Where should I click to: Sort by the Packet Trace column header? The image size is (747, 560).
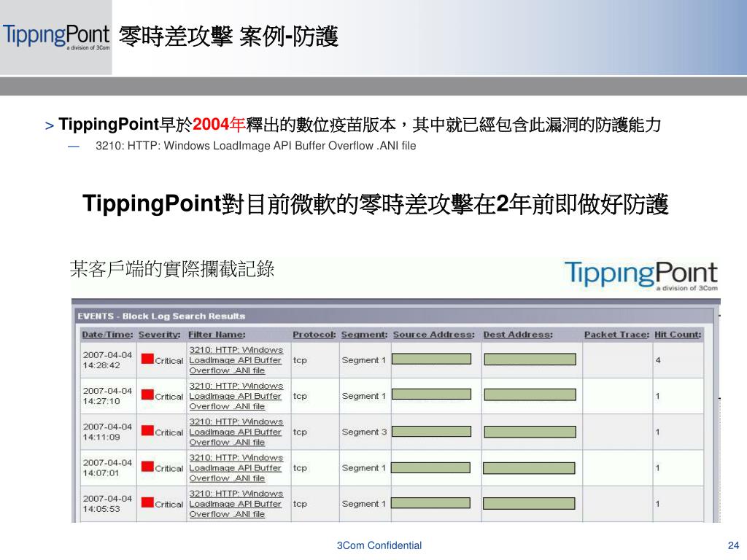616,334
